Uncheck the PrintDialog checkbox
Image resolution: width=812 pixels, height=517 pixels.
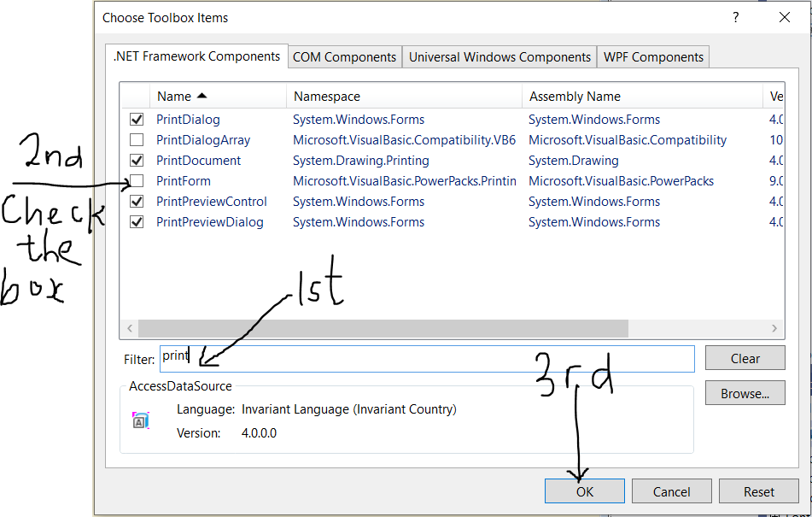click(137, 120)
